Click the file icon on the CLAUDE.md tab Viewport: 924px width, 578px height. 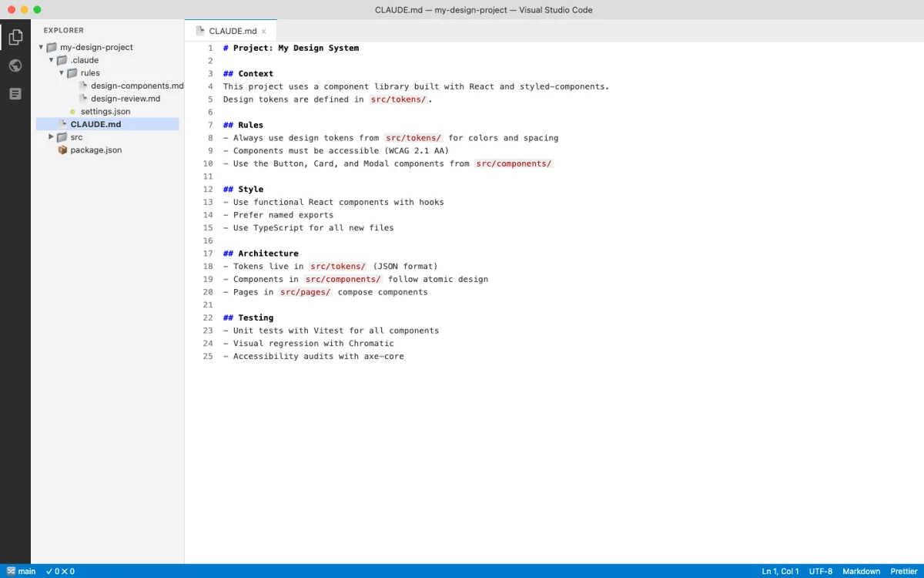200,31
